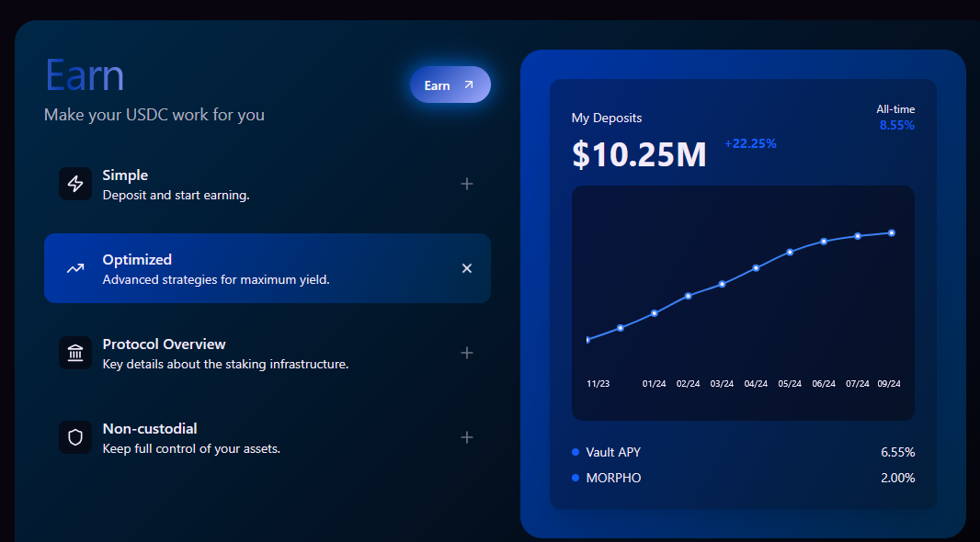Click the blue dot beside Vault APY
Image resolution: width=980 pixels, height=542 pixels.
click(575, 452)
